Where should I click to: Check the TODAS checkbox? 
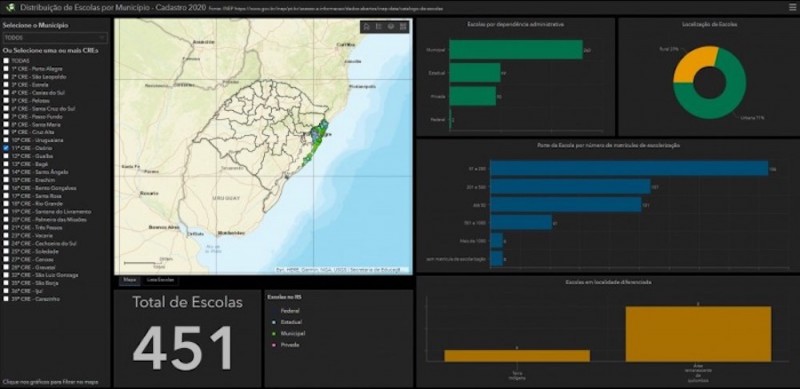(x=6, y=61)
